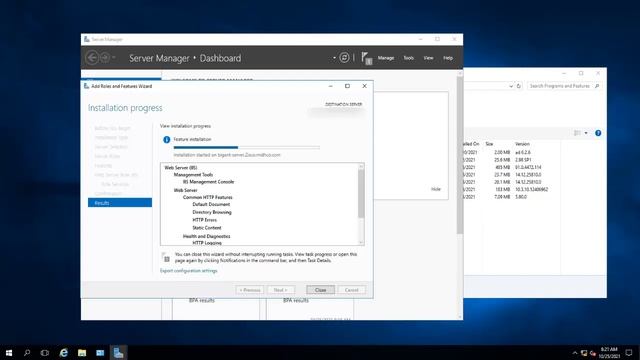640x360 pixels.
Task: Open navigation history dropdown beside Forward arrow
Action: pyautogui.click(x=114, y=58)
